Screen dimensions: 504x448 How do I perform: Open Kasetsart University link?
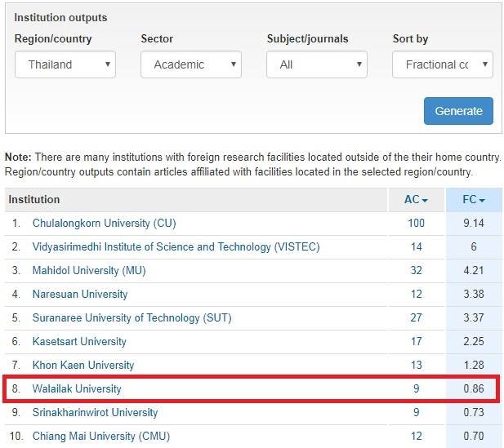(79, 341)
